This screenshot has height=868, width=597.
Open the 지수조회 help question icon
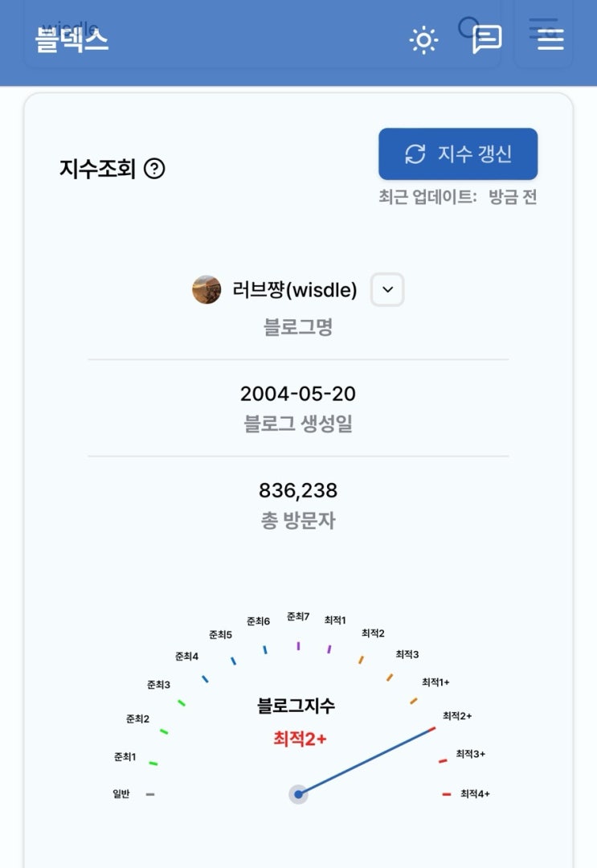point(154,169)
